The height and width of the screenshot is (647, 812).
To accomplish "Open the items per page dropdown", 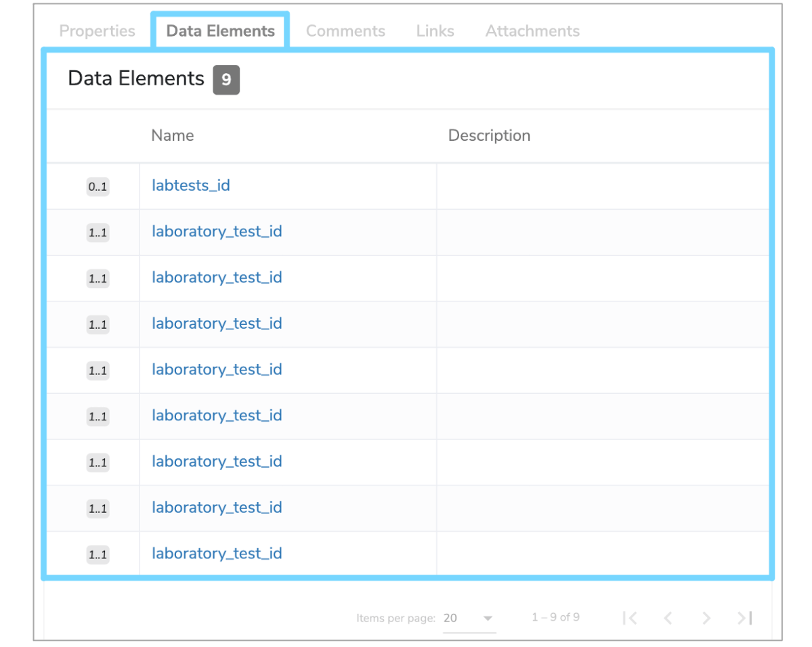I will point(469,618).
